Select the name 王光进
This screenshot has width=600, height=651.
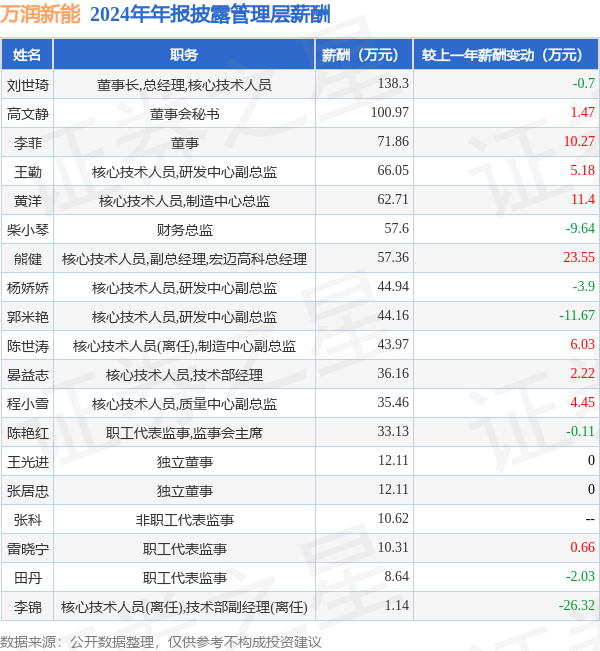(x=28, y=462)
